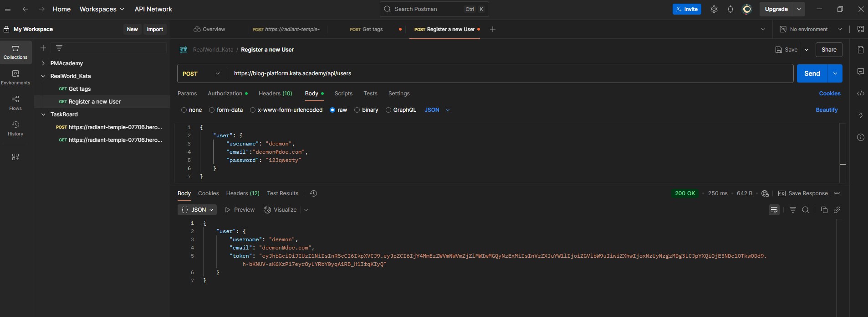Click the request URL field

click(x=510, y=73)
